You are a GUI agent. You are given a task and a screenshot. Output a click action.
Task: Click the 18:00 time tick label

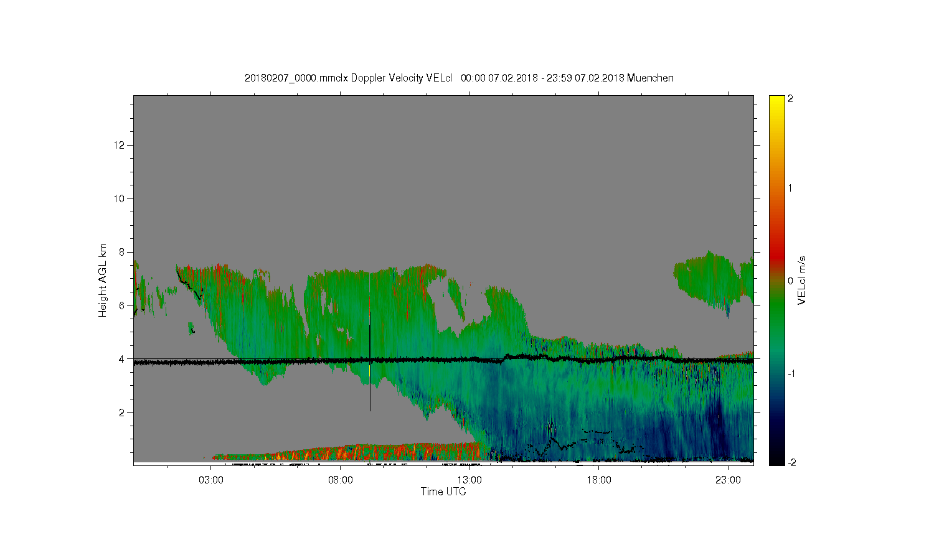click(598, 480)
